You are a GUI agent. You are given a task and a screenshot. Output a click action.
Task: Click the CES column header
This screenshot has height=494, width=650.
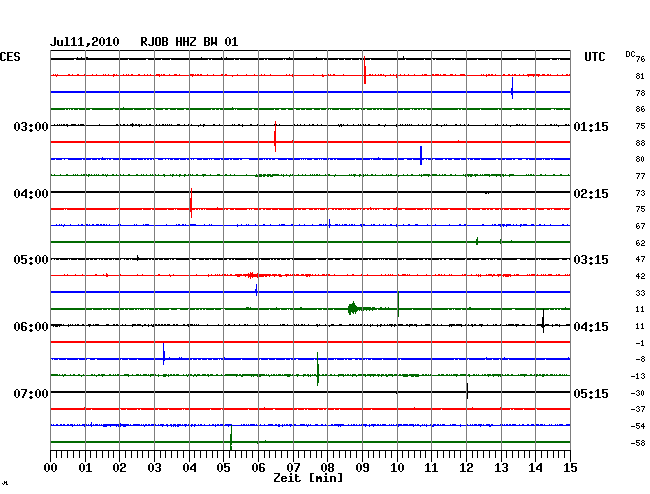point(10,57)
